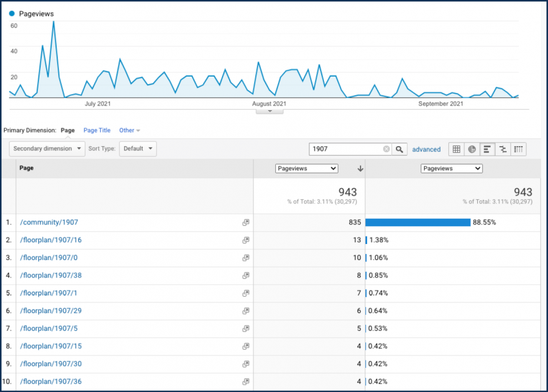
Task: Click the 88.55% bar for /community/1907
Action: pos(418,222)
